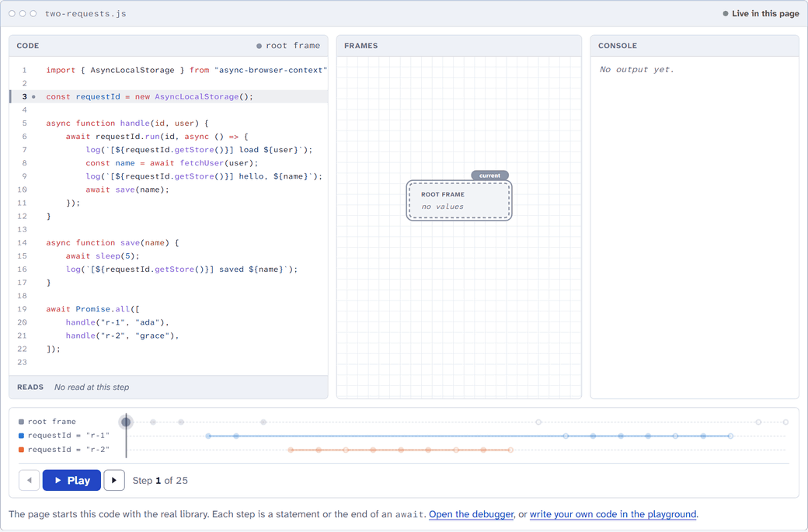Select line 19 await Promise.all([
This screenshot has width=808, height=532.
pyautogui.click(x=169, y=309)
